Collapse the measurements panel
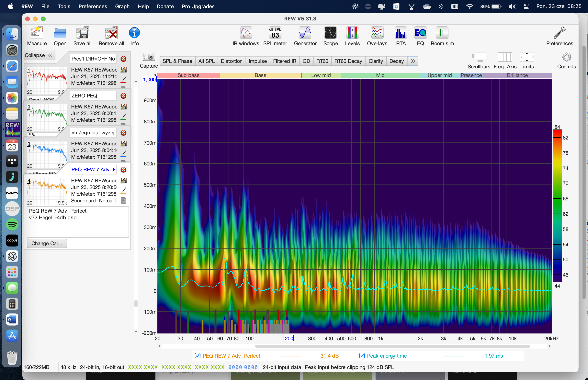588x380 pixels. pyautogui.click(x=39, y=55)
